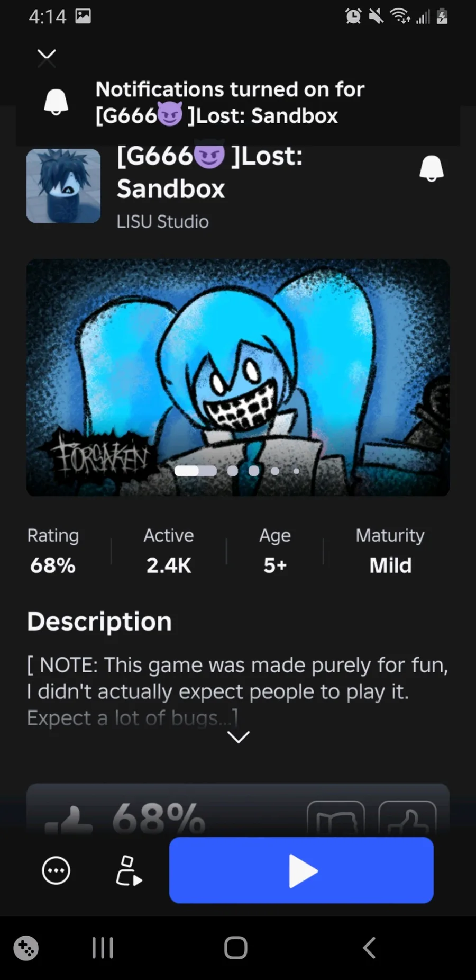Toggle the notification bell for Lost: Sandbox

pyautogui.click(x=431, y=169)
